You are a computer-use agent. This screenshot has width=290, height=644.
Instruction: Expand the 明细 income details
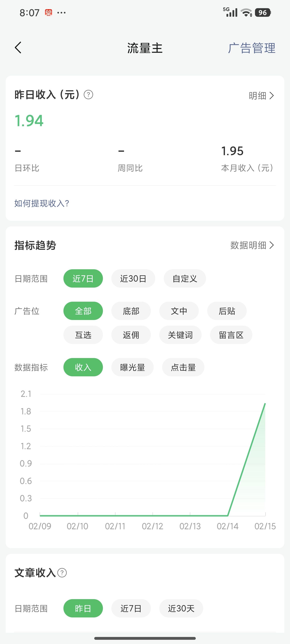(261, 96)
